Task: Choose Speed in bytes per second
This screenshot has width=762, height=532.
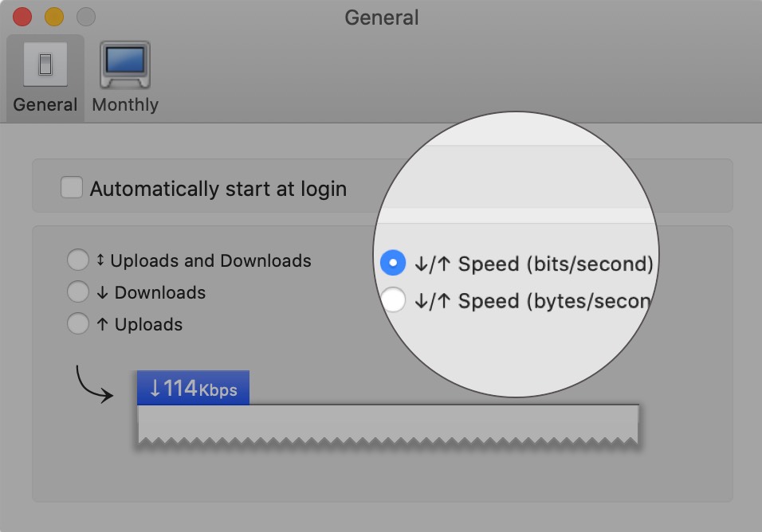Action: pos(392,301)
